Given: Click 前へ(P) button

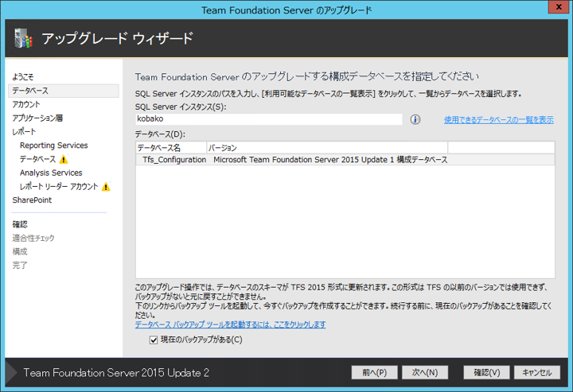Looking at the screenshot, I should (374, 373).
